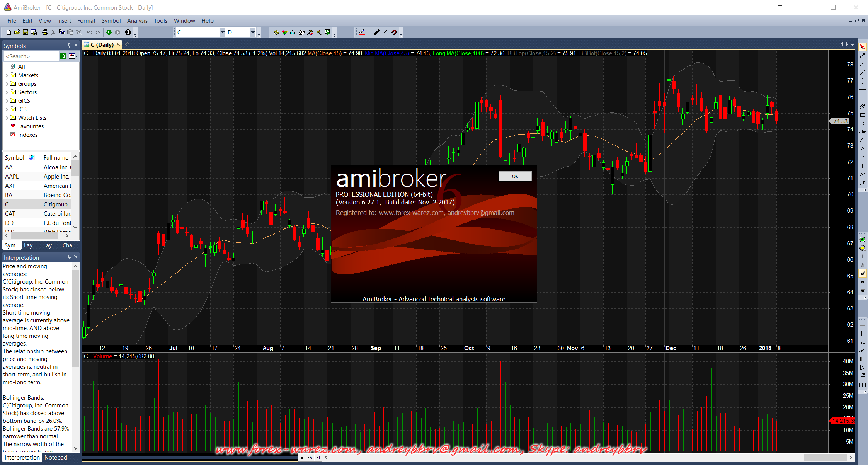
Task: Toggle pin on the Interpretation panel
Action: tap(69, 257)
